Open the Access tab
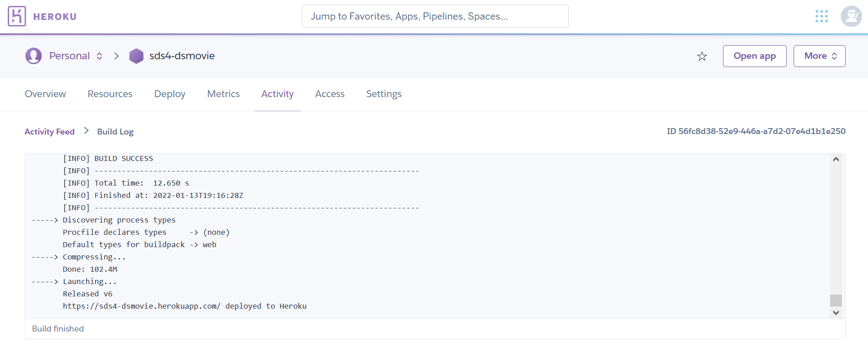 pos(330,94)
